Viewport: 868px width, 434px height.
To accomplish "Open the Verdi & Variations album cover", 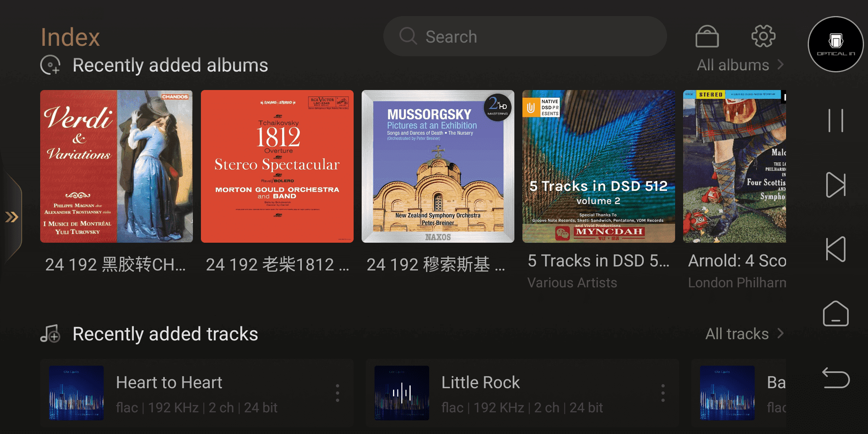I will pyautogui.click(x=117, y=166).
